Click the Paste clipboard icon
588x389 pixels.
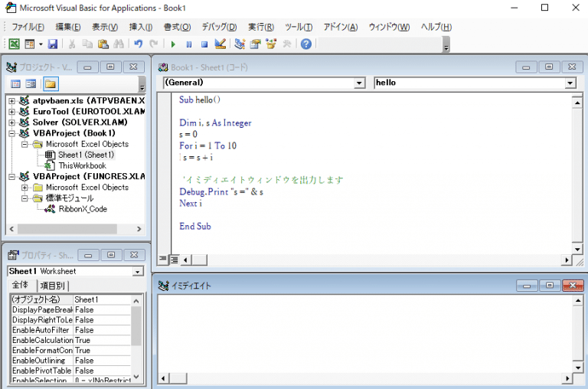(103, 44)
